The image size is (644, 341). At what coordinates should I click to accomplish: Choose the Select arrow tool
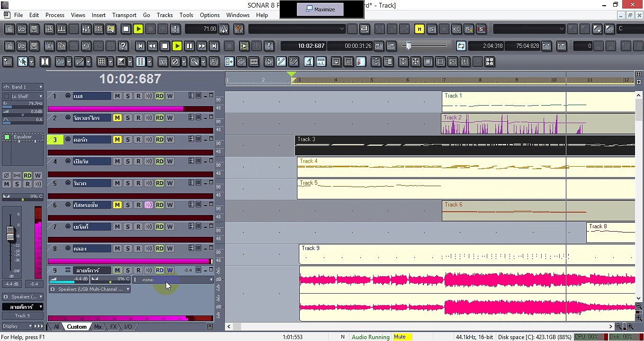[22, 62]
